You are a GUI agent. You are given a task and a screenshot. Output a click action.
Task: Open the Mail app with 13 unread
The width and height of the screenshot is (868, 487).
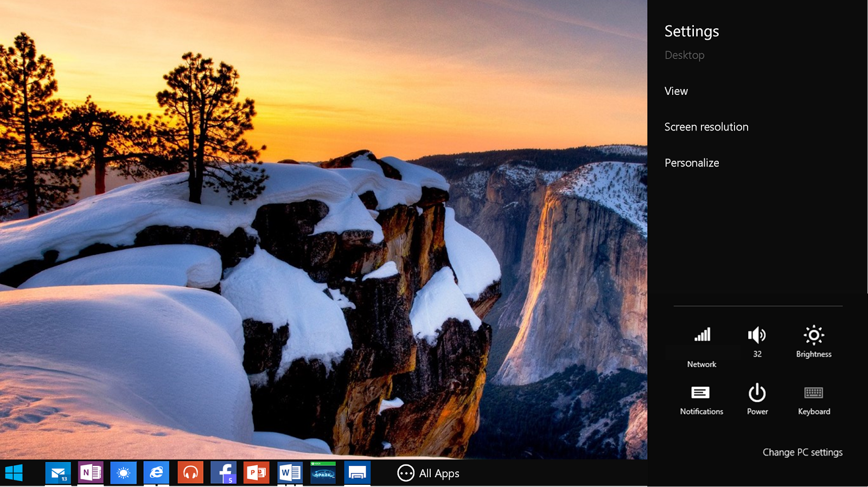pos(58,473)
